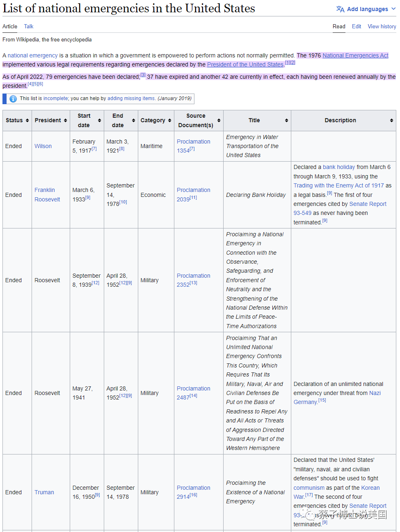Switch to the Talk tab
The width and height of the screenshot is (400, 532).
coord(29,26)
